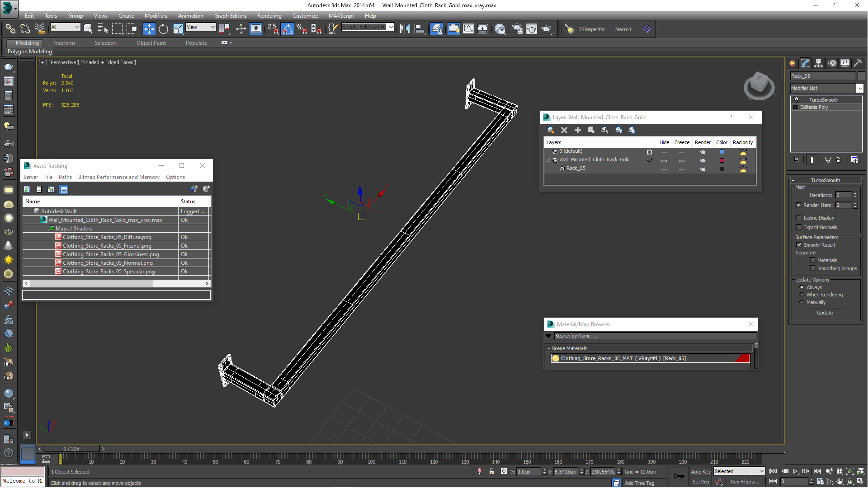
Task: Collapse the Scene Materials group
Action: [x=549, y=348]
